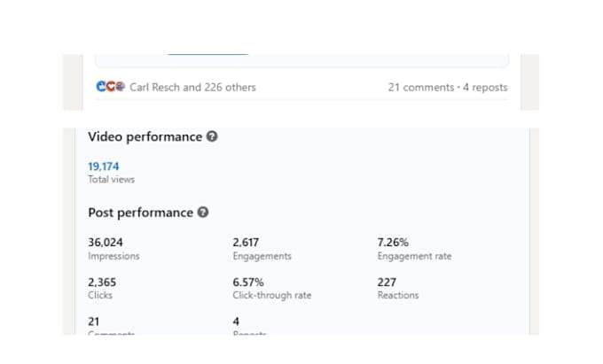Open the 19,174 total views link
This screenshot has width=603, height=364.
click(x=104, y=167)
